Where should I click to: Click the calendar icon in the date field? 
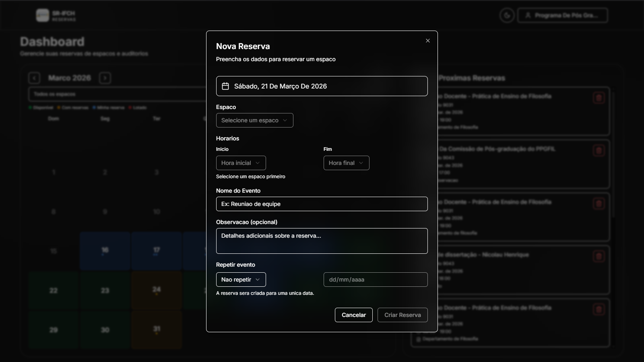pos(225,86)
